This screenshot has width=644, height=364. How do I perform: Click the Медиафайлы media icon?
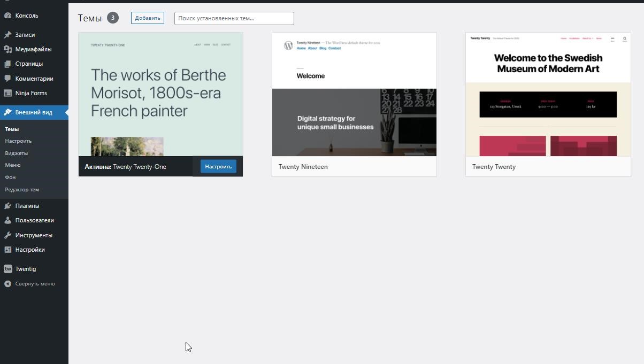[x=7, y=49]
